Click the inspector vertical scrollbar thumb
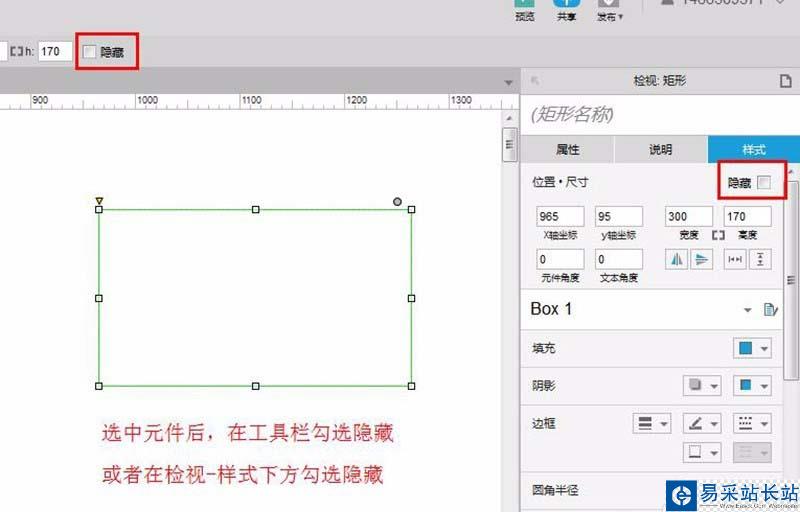This screenshot has width=800, height=512. 791,279
